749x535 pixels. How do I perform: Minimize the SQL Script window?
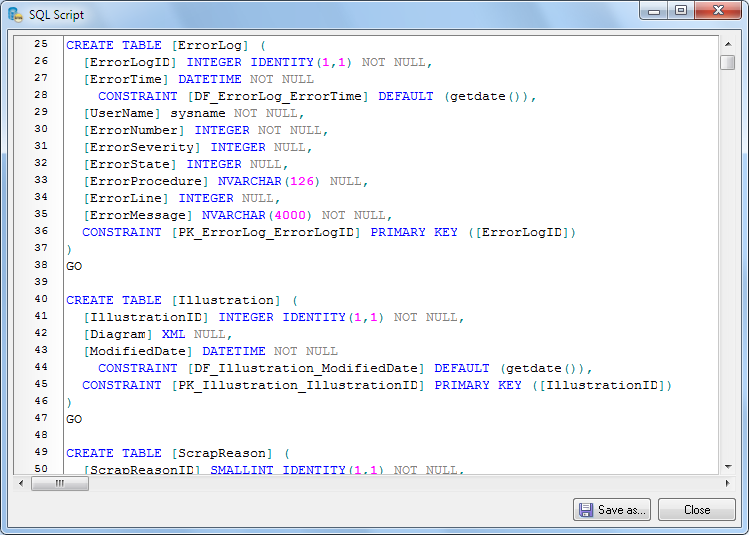click(x=655, y=11)
